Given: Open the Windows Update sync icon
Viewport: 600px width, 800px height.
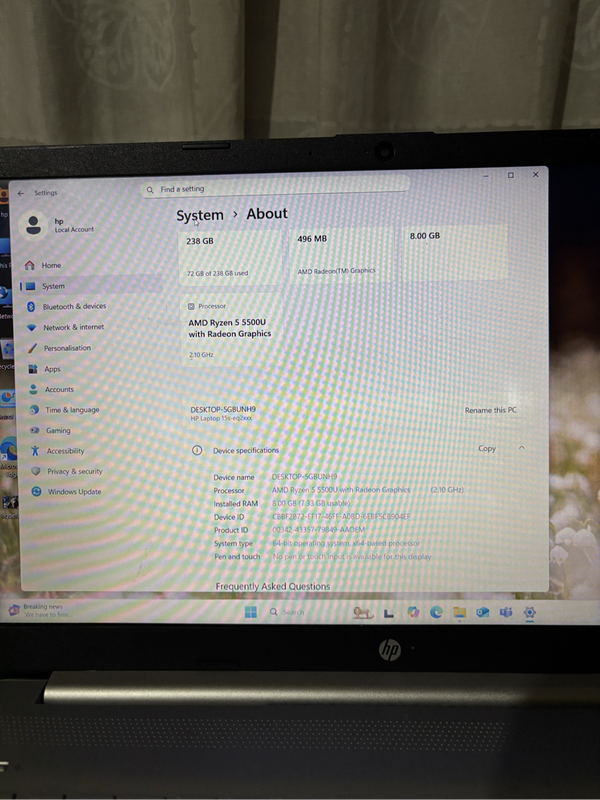Looking at the screenshot, I should pos(36,491).
